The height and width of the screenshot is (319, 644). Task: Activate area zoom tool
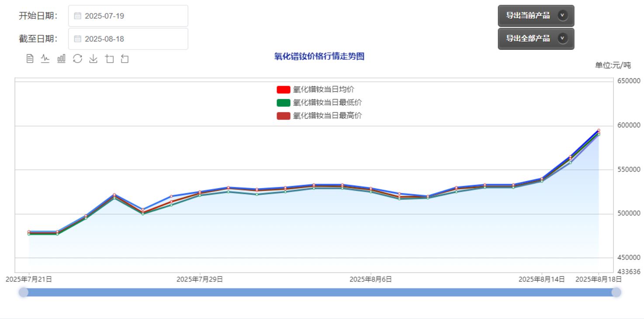click(109, 59)
